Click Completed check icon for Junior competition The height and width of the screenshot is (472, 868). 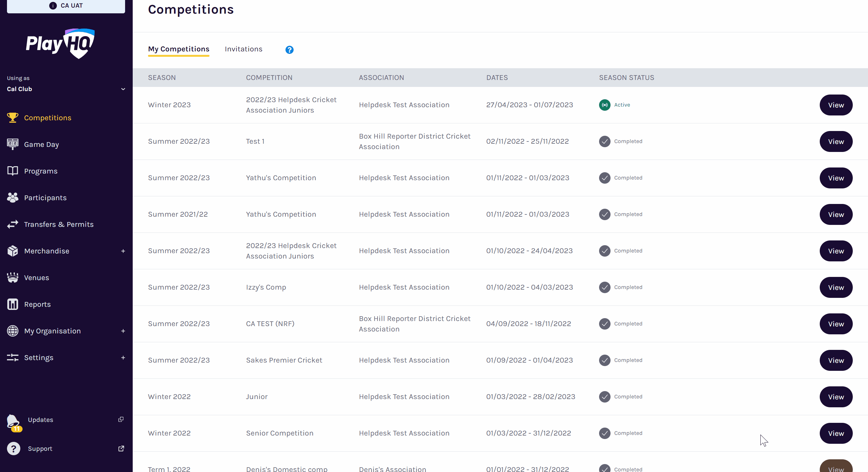coord(605,397)
